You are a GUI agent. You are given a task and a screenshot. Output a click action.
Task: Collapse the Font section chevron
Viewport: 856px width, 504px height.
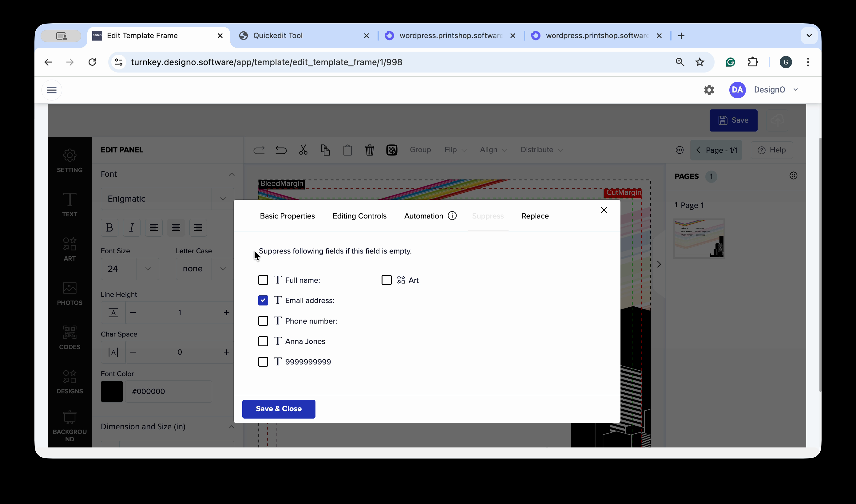[x=231, y=174]
